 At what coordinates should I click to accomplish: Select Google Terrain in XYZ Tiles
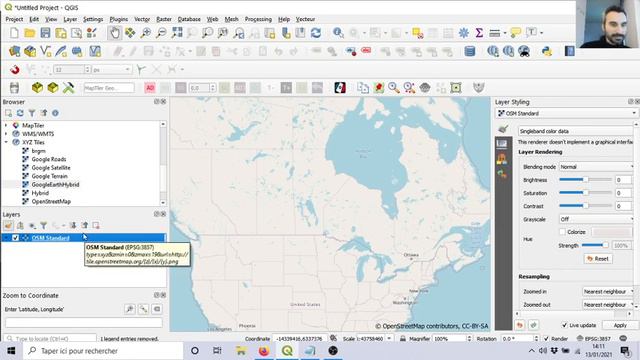(x=49, y=176)
